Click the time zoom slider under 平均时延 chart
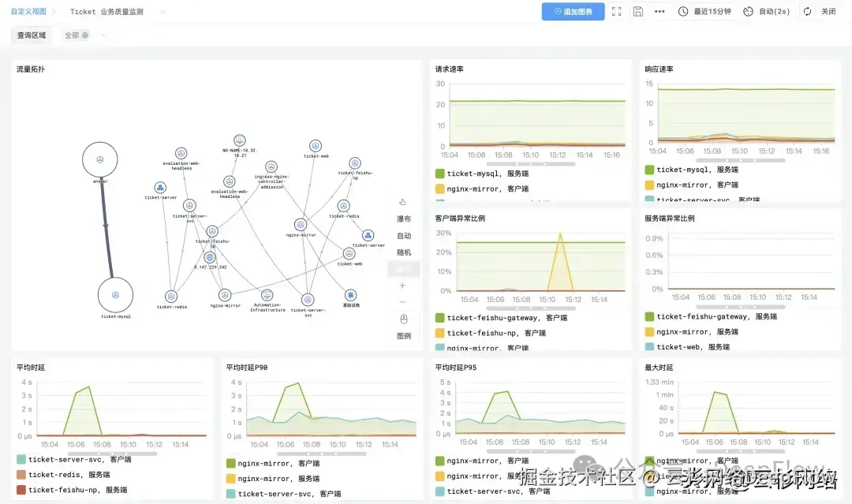Viewport: 852px width, 504px height. pyautogui.click(x=113, y=454)
